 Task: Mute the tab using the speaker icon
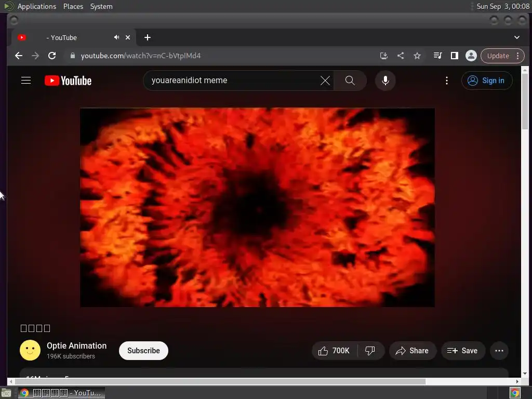(x=117, y=37)
